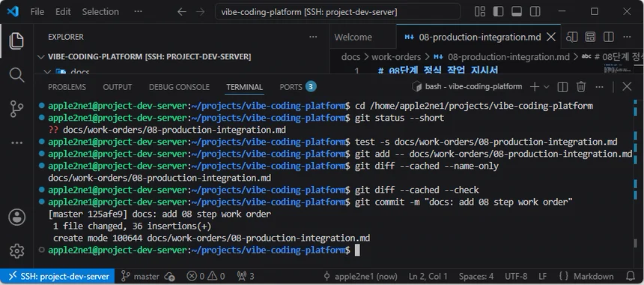Viewport: 644px width, 285px height.
Task: Switch to the PROBLEMS tab
Action: [67, 87]
